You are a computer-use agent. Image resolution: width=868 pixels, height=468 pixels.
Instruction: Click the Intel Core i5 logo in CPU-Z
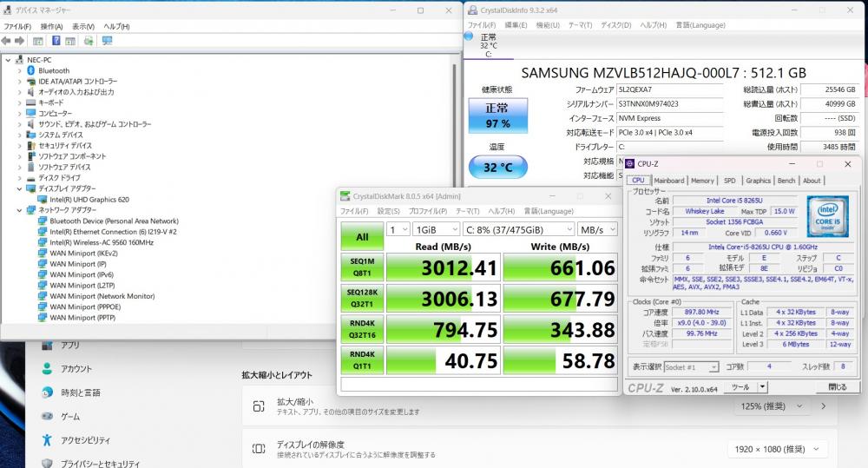pos(827,216)
